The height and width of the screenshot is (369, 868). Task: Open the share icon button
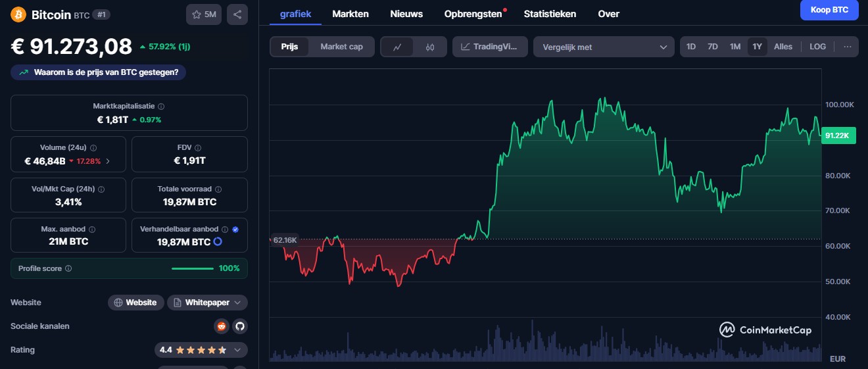coord(237,14)
